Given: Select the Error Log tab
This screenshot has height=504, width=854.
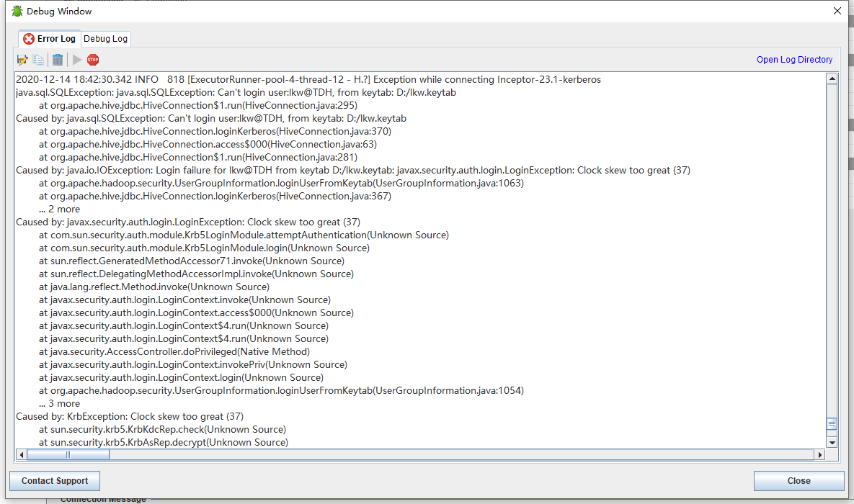Looking at the screenshot, I should pyautogui.click(x=49, y=39).
